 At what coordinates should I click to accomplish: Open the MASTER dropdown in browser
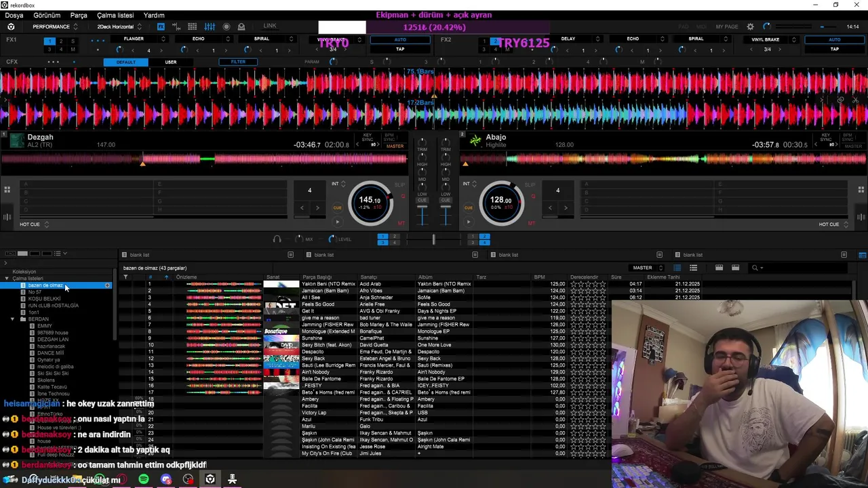click(x=648, y=268)
